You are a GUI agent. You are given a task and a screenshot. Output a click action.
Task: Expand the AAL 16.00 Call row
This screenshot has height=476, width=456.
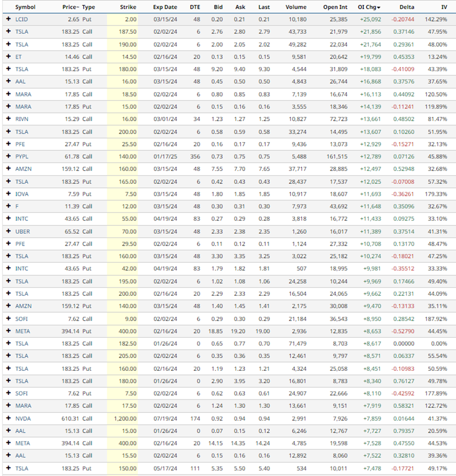click(8, 81)
